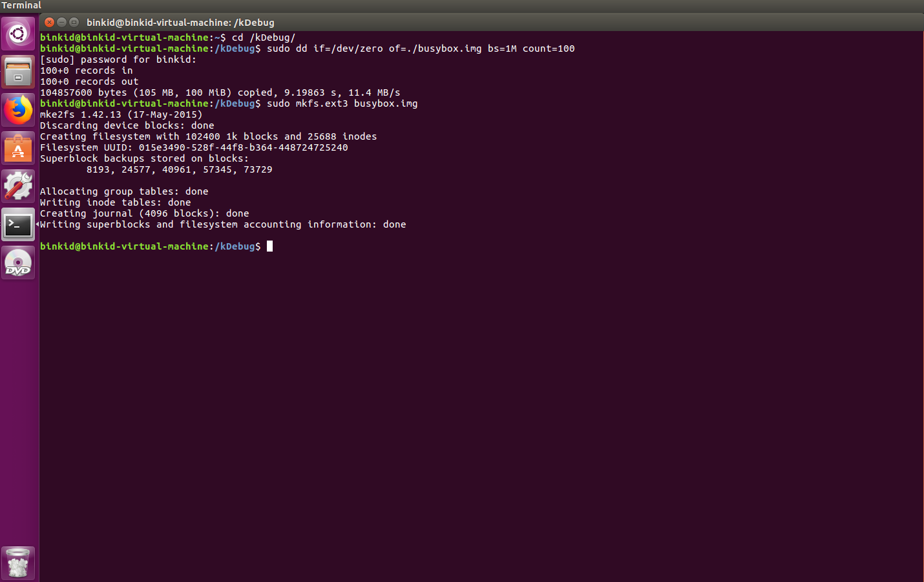This screenshot has height=582, width=924.
Task: Click 'Creating filesystem with 102400 1k blocks' line
Action: 209,136
